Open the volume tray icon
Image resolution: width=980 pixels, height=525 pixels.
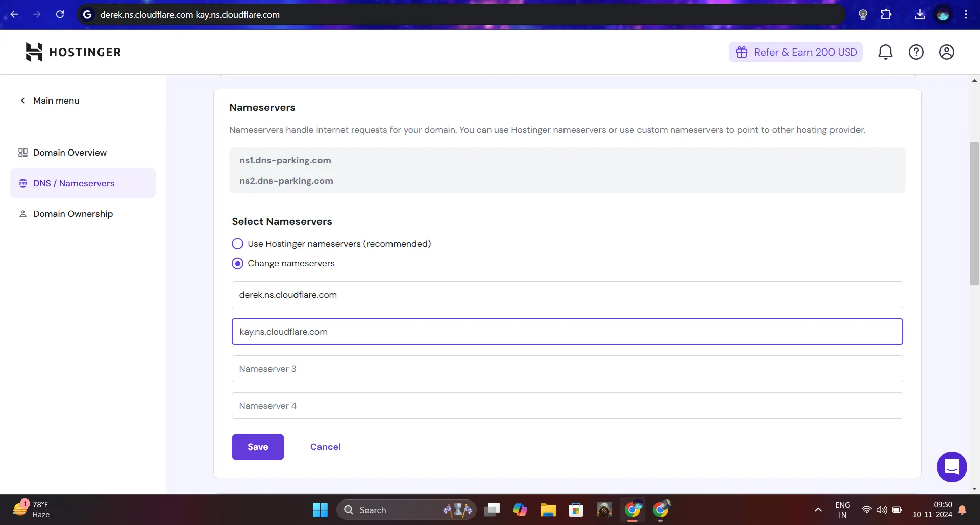(x=881, y=510)
